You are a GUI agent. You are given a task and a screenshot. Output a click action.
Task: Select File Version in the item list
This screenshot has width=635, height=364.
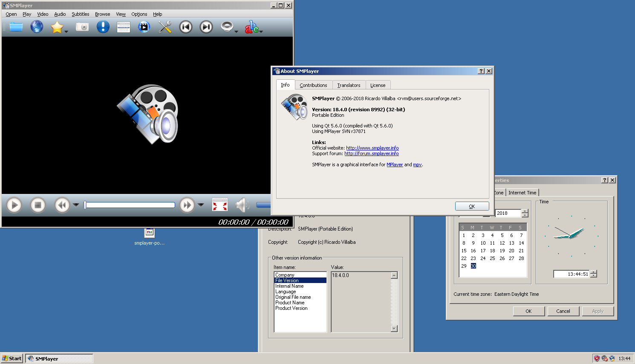[x=300, y=280]
